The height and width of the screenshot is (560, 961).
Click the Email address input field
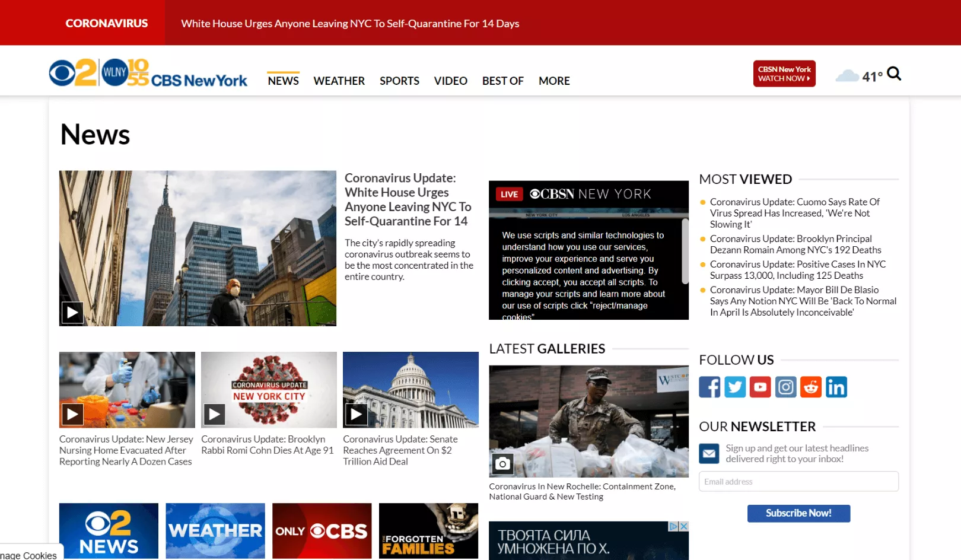click(798, 481)
